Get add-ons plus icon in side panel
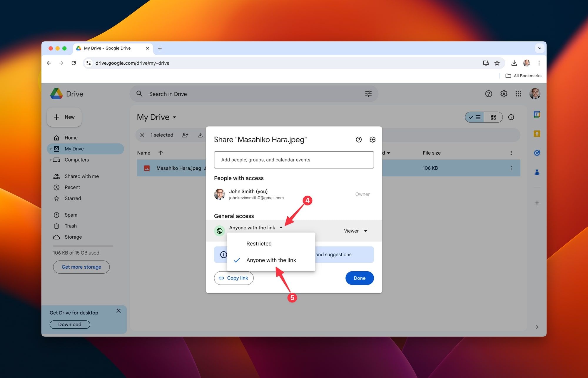588x378 pixels. 537,203
